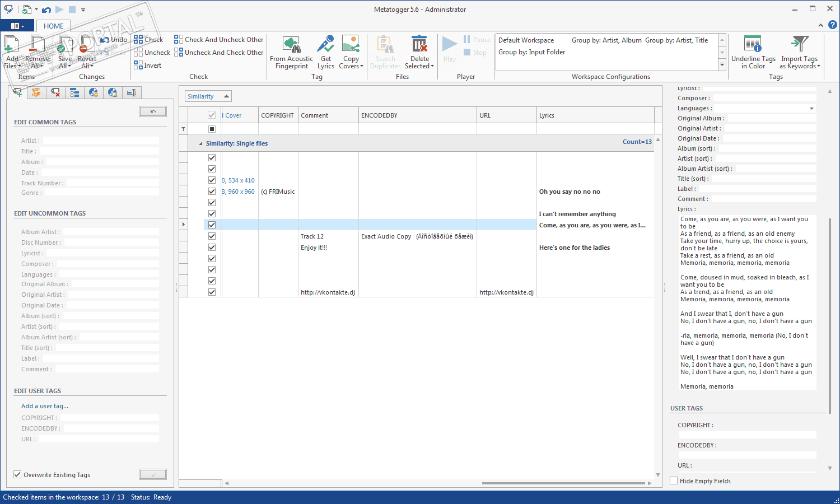
Task: Click the Get Lyrics microphone icon
Action: tap(325, 45)
